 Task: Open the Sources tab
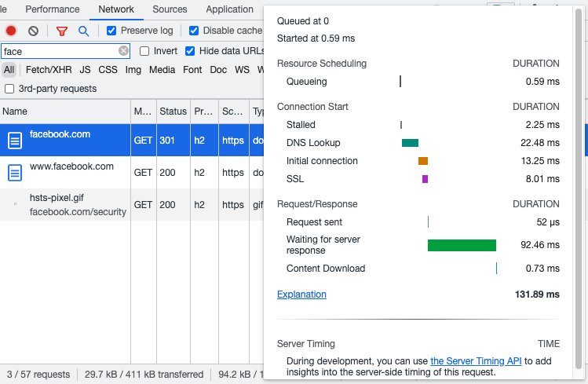click(x=170, y=9)
